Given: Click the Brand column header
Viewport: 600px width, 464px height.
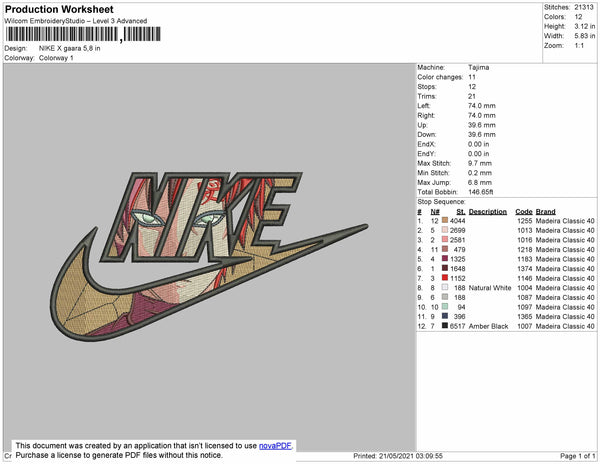Looking at the screenshot, I should (545, 211).
